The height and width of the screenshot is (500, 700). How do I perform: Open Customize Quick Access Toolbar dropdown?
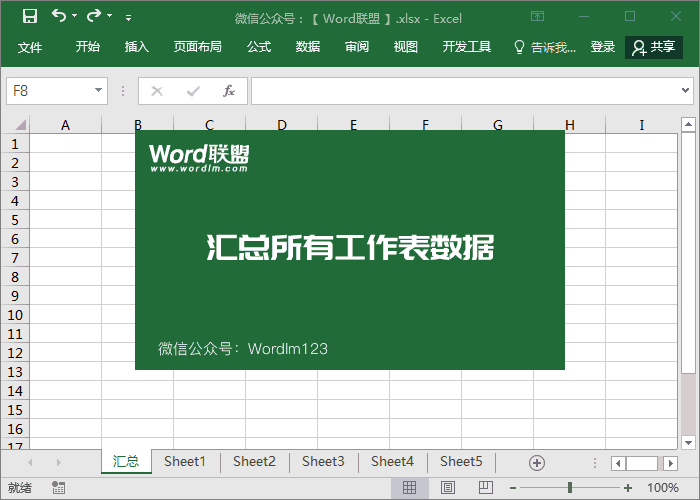128,18
